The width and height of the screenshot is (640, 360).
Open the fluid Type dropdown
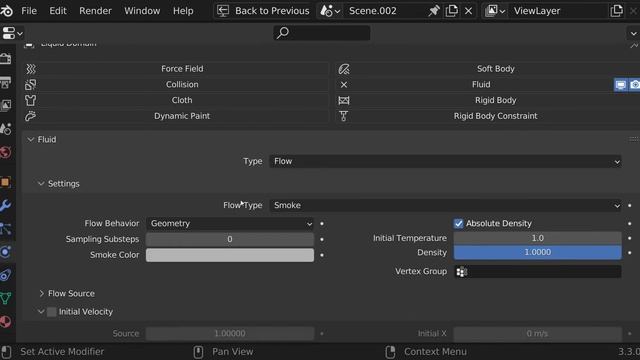tap(445, 161)
